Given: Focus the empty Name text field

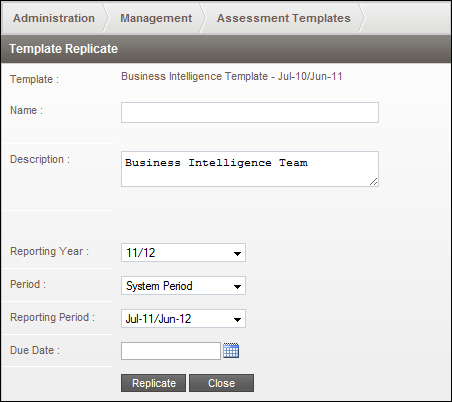Looking at the screenshot, I should (250, 112).
